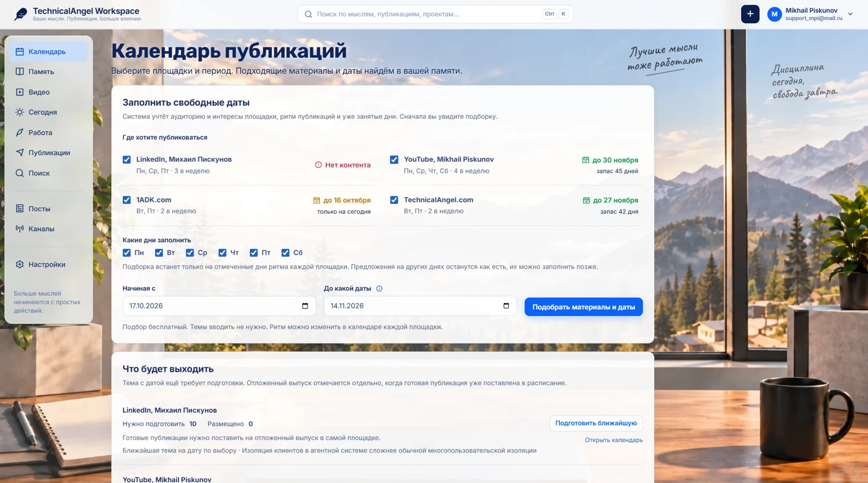The height and width of the screenshot is (483, 868).
Task: Uncheck the TechnicalAngel.com platform checkbox
Action: pos(394,200)
